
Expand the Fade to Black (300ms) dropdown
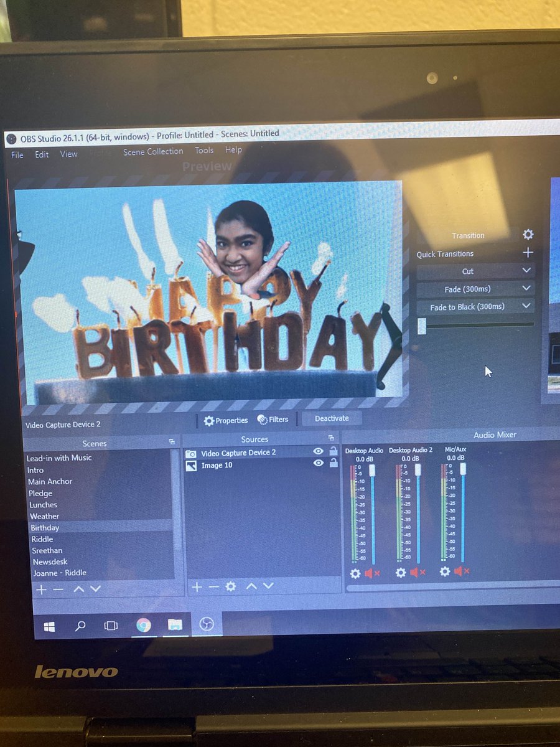tap(527, 306)
